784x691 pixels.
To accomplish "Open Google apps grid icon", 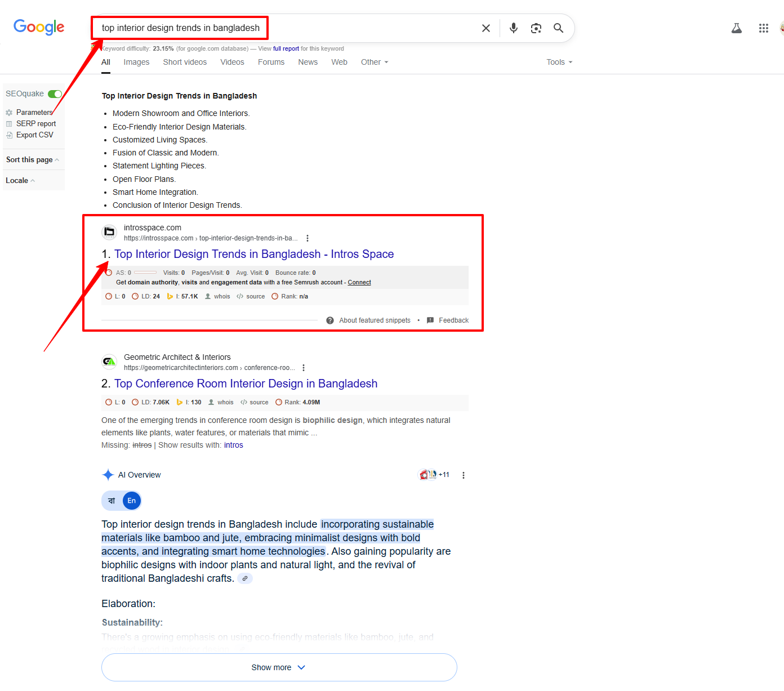I will pos(764,28).
